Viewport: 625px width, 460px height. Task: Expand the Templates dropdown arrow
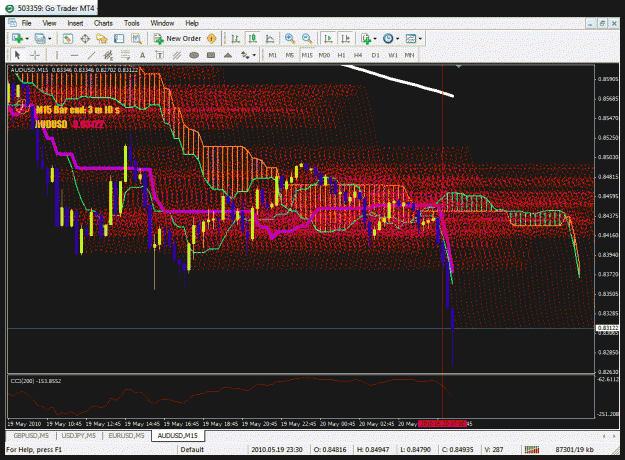point(420,39)
